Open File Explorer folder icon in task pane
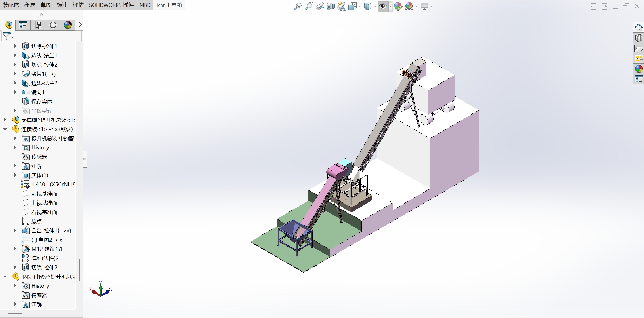 (x=639, y=48)
